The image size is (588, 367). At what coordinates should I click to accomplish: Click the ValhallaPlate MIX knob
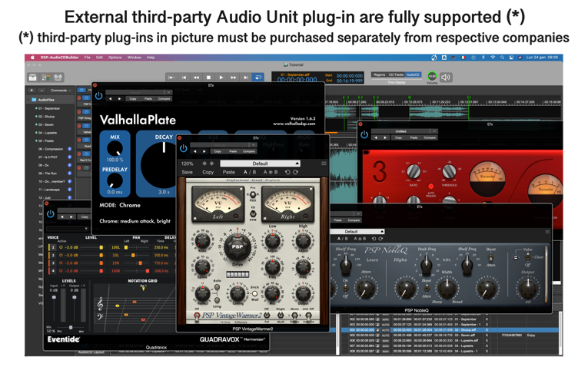(115, 147)
